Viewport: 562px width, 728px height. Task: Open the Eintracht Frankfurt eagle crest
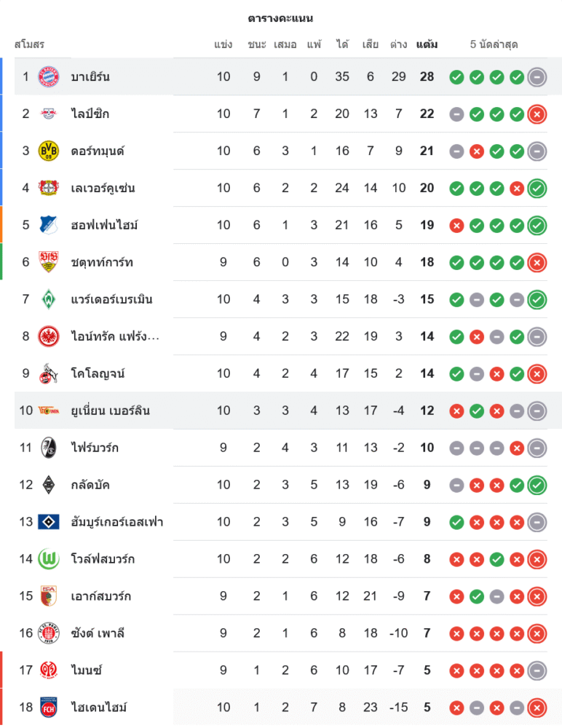pyautogui.click(x=48, y=336)
